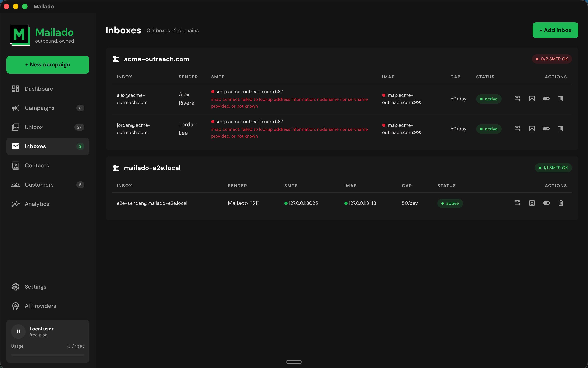Screen dimensions: 588x368
Task: Click the active status pill for e2e-sender
Action: (x=450, y=203)
